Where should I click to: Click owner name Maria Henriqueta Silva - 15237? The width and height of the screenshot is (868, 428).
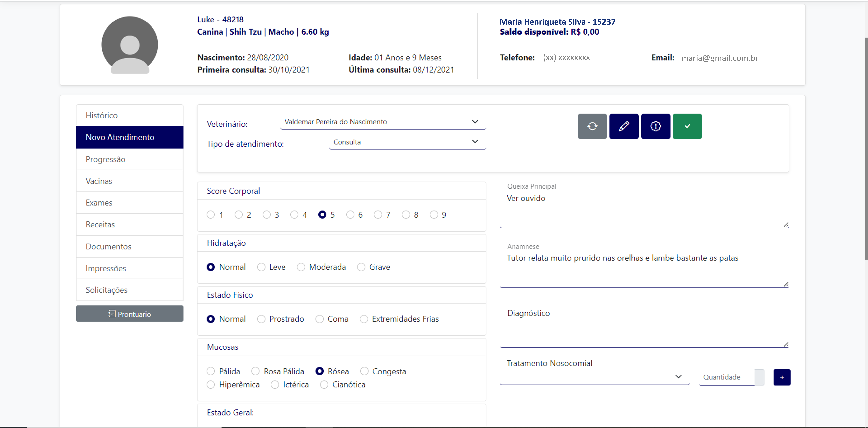pos(557,22)
